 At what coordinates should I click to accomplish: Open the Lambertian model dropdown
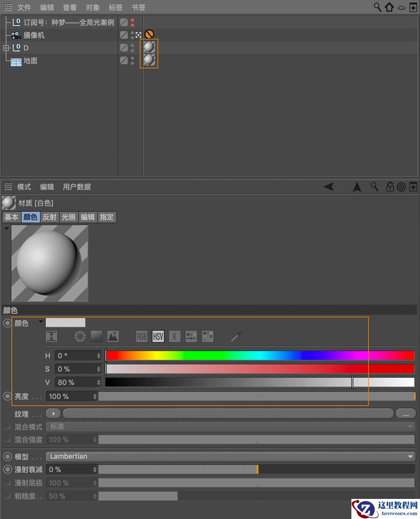(233, 456)
